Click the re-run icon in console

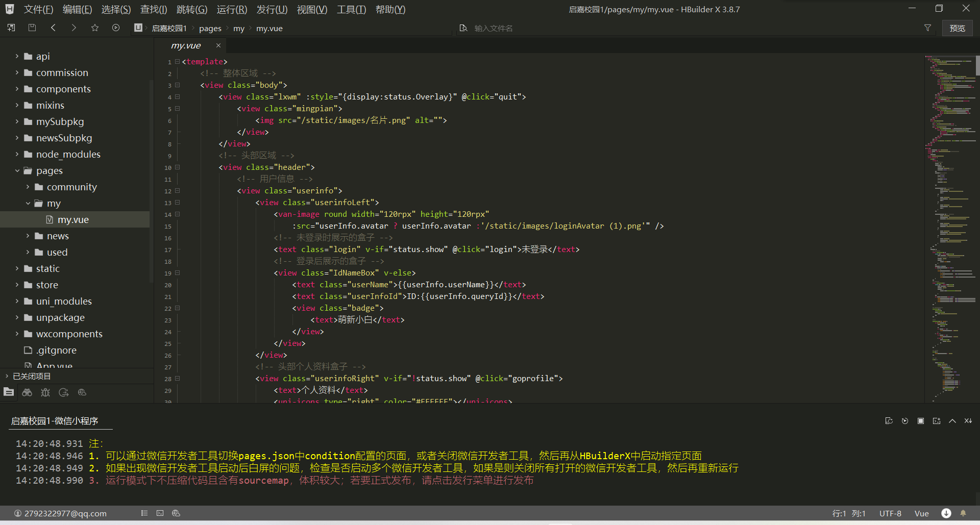tap(904, 421)
